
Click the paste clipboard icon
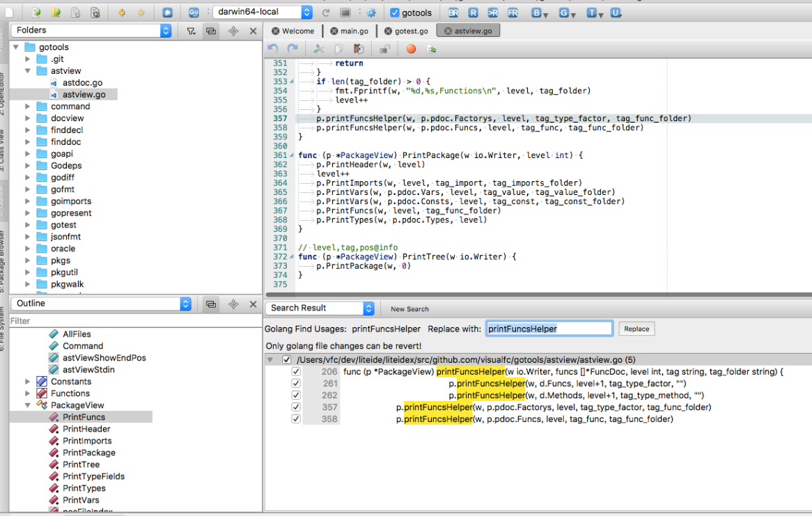tap(359, 49)
